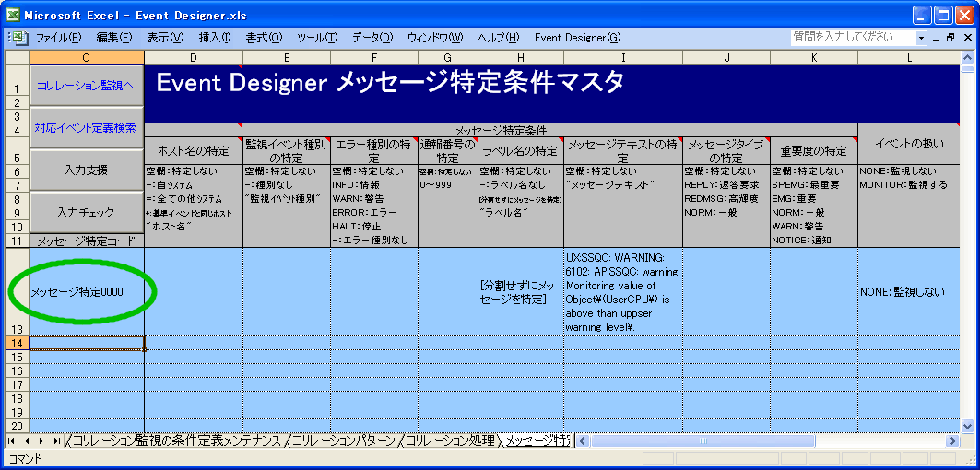Click the 対応イベント定義検索 button
The image size is (980, 470).
click(x=87, y=127)
